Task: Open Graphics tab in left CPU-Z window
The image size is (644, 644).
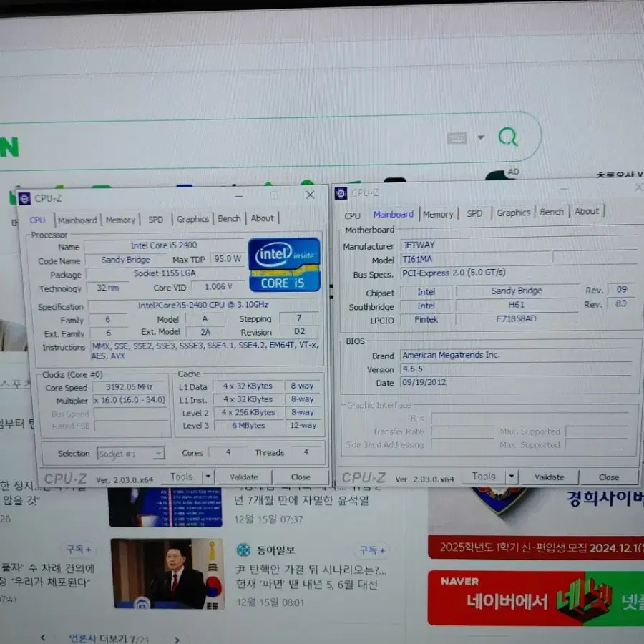Action: click(192, 219)
